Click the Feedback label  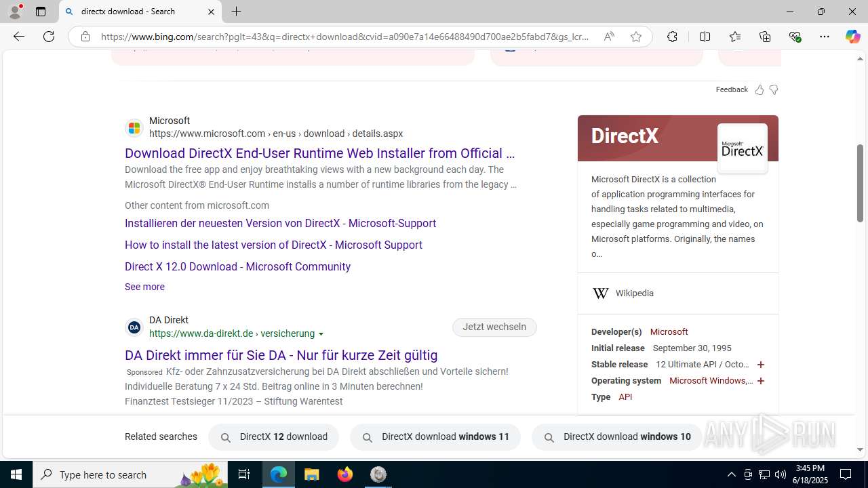(732, 89)
